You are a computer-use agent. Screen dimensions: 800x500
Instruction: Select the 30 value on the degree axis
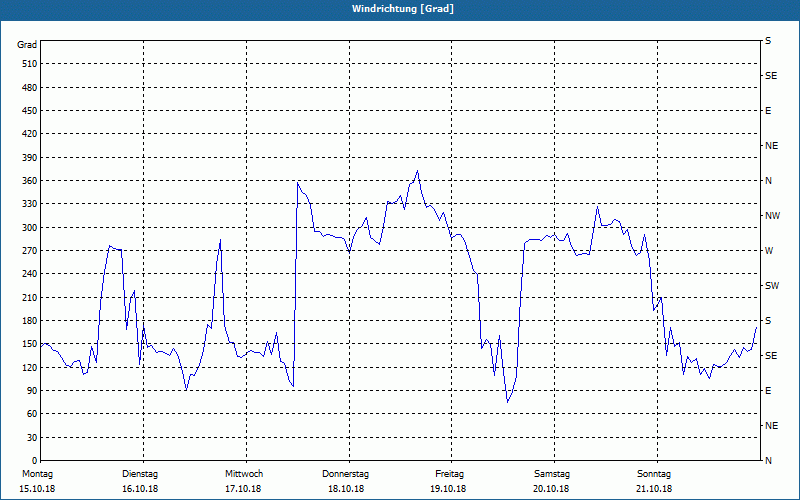click(32, 437)
